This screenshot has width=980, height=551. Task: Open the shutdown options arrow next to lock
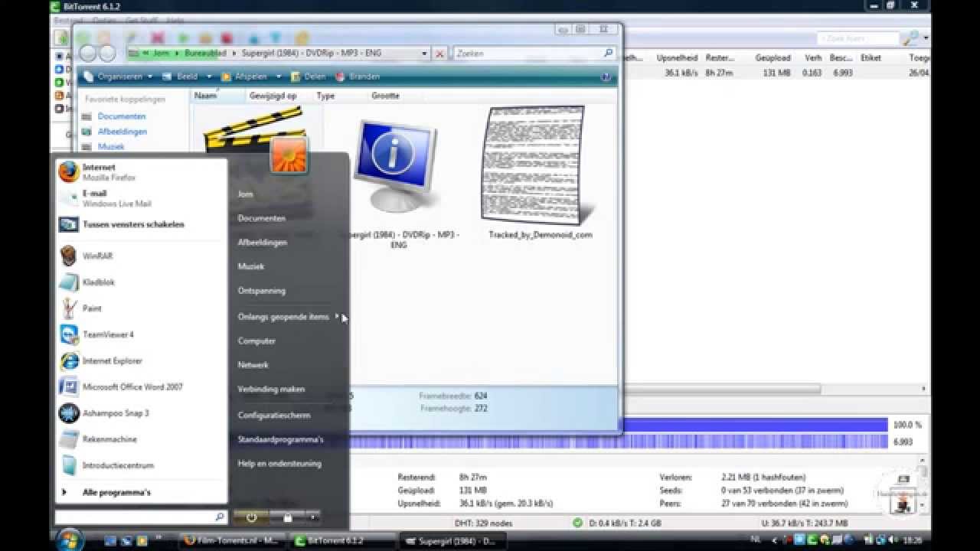[313, 518]
